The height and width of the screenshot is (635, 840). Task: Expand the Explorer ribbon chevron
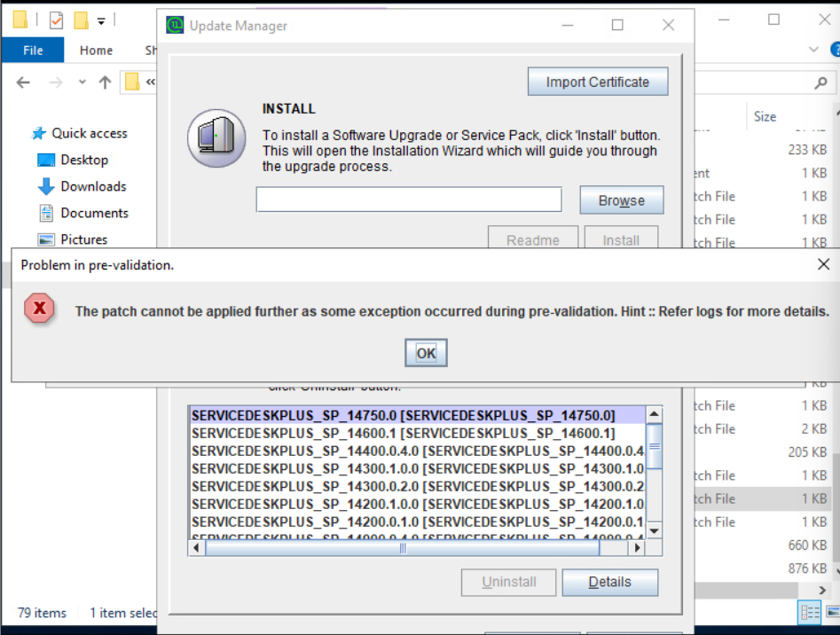click(x=813, y=50)
